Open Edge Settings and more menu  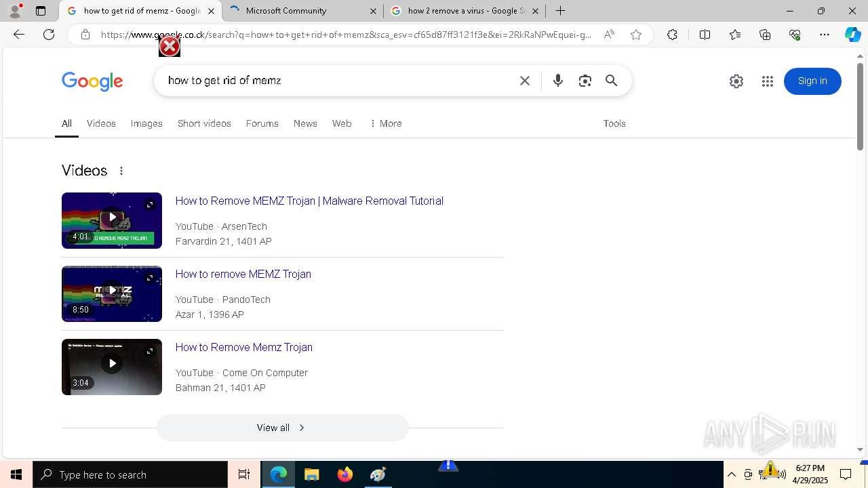825,35
